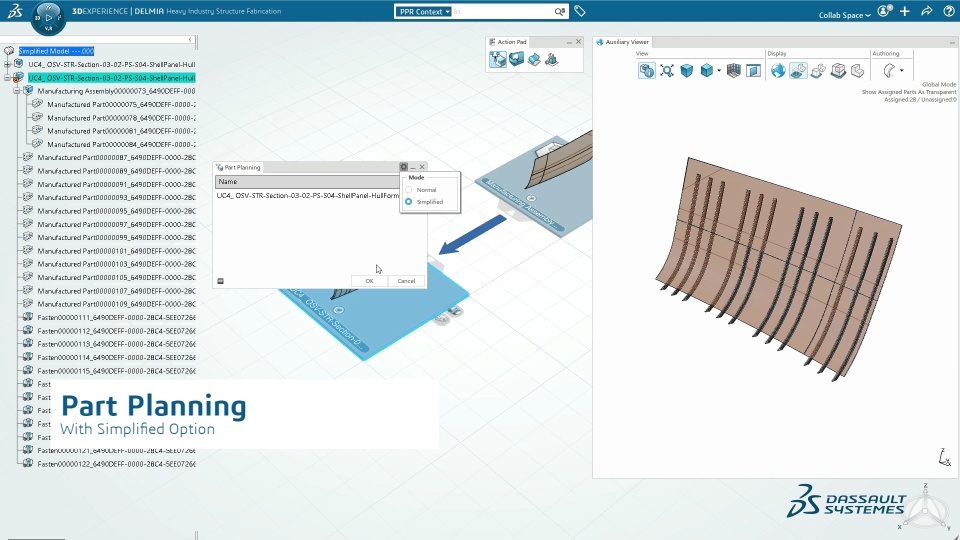Collapse the Manufacturing Assembly00000073 node
The image size is (960, 540).
17,91
